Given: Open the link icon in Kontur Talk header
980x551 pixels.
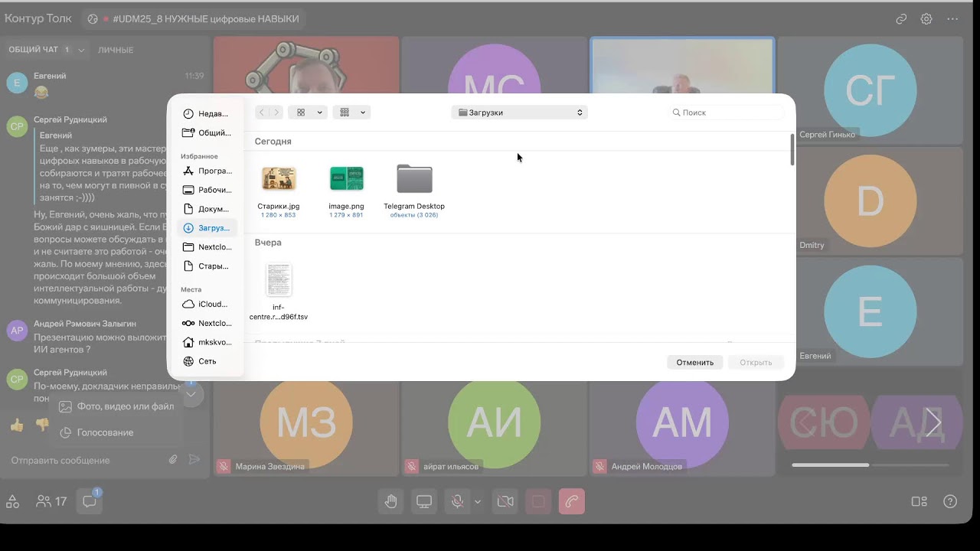Looking at the screenshot, I should [x=901, y=19].
